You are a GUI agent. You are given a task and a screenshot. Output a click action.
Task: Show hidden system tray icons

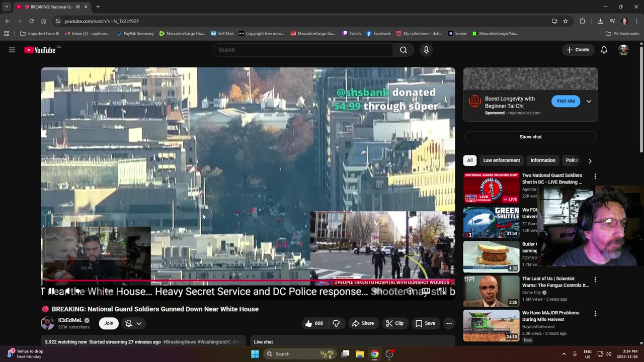pyautogui.click(x=564, y=354)
